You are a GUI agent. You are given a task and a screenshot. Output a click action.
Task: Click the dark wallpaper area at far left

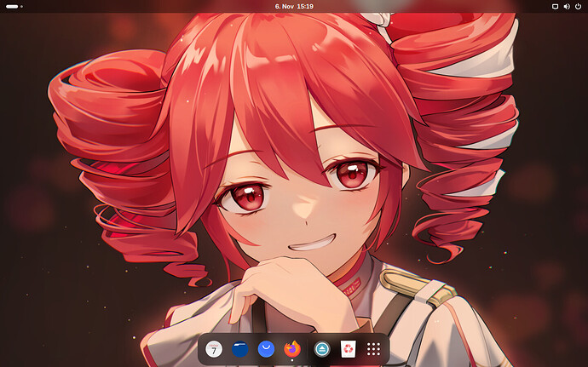point(17,213)
